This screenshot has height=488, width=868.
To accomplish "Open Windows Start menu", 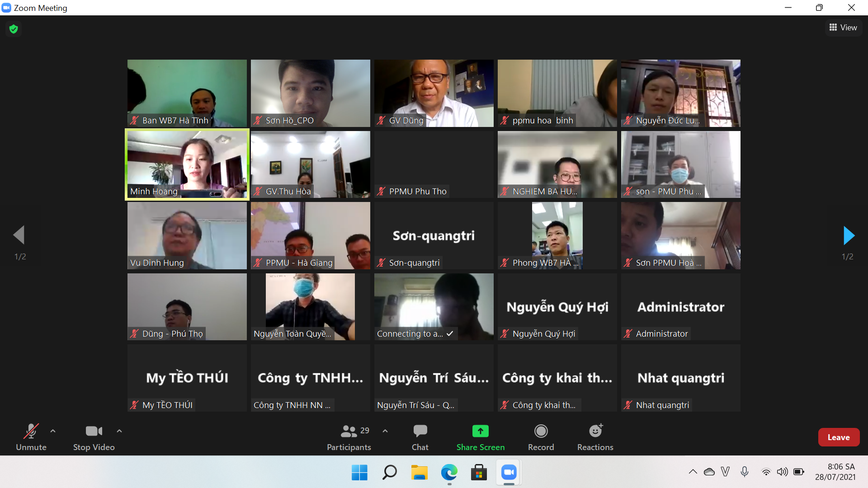I will coord(359,473).
